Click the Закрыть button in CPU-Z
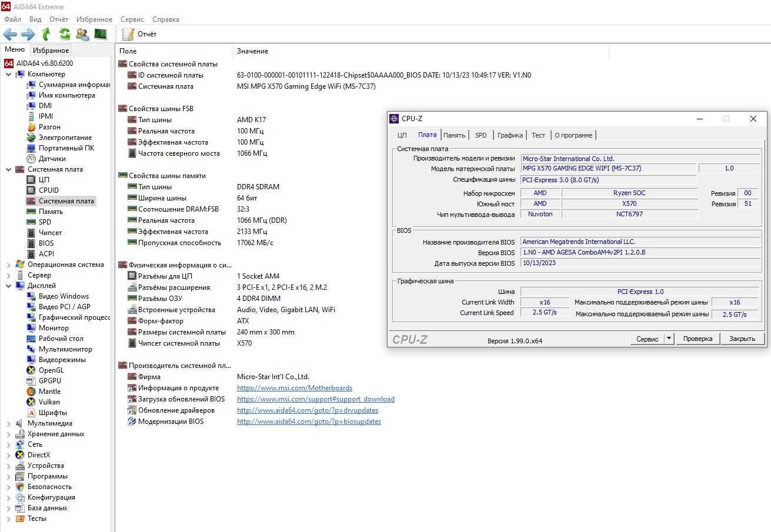The image size is (771, 532). pos(742,339)
